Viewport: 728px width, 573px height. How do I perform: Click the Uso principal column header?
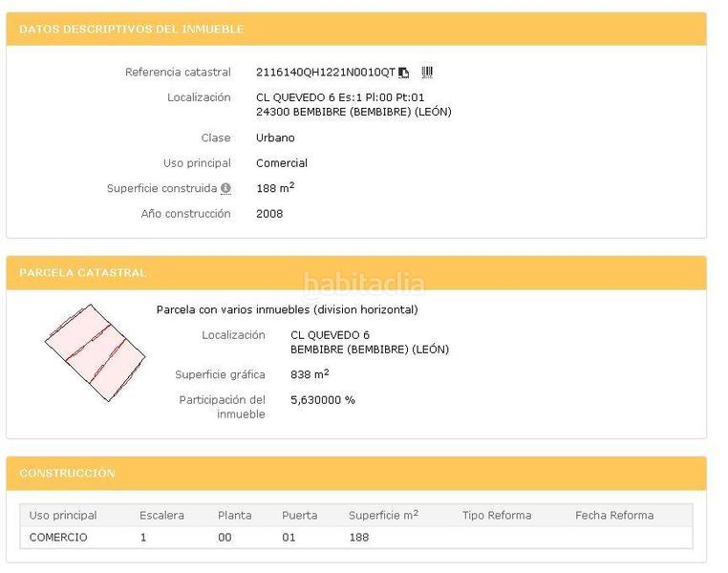(63, 515)
